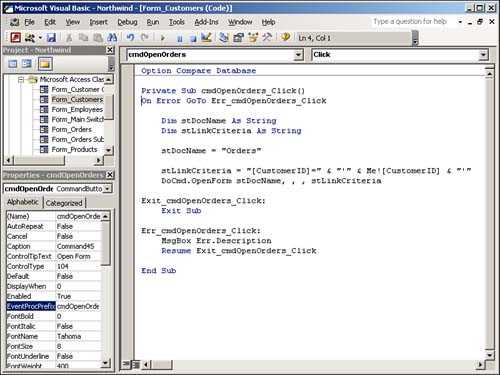Click the Paste toolbar icon
The width and height of the screenshot is (500, 375).
(x=98, y=38)
